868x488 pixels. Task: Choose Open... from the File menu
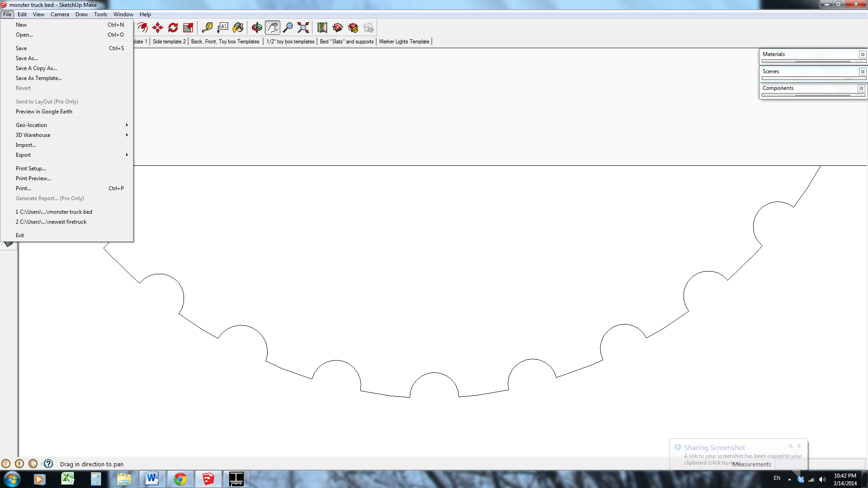pyautogui.click(x=67, y=35)
